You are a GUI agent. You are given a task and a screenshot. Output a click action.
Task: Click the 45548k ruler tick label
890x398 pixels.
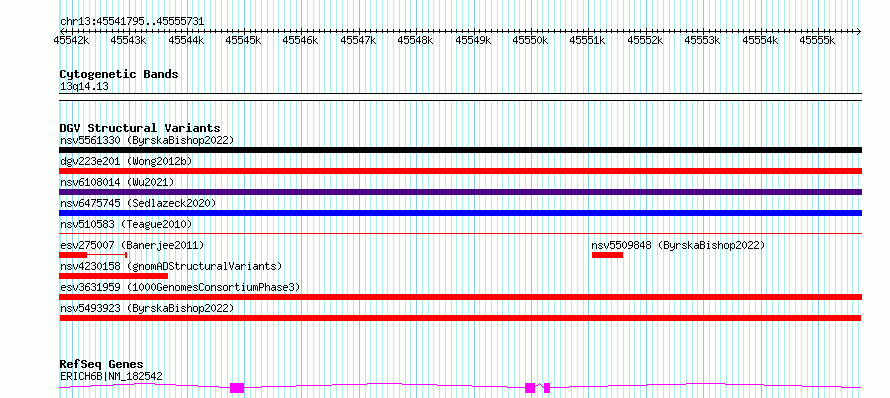coord(415,40)
